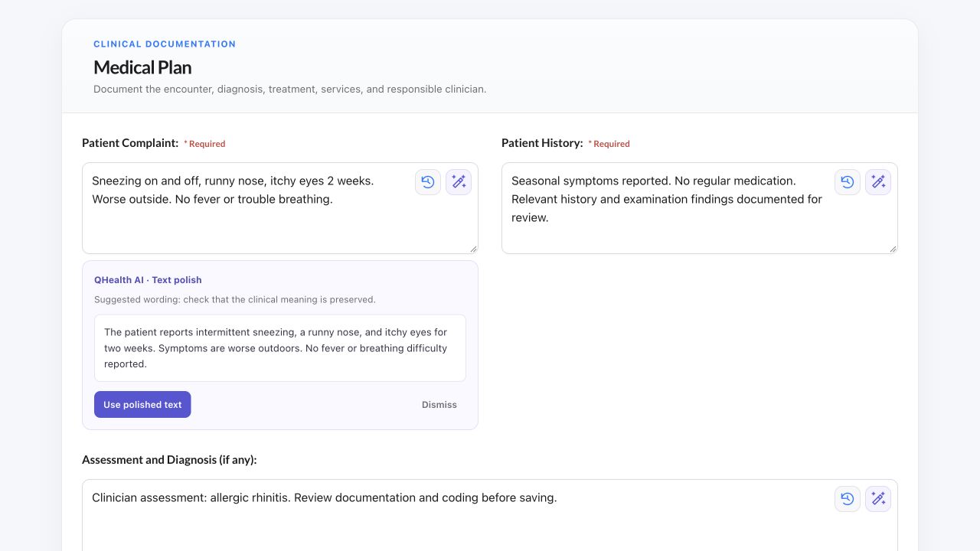This screenshot has height=551, width=980.
Task: Open revision history for Patient History field
Action: point(848,182)
